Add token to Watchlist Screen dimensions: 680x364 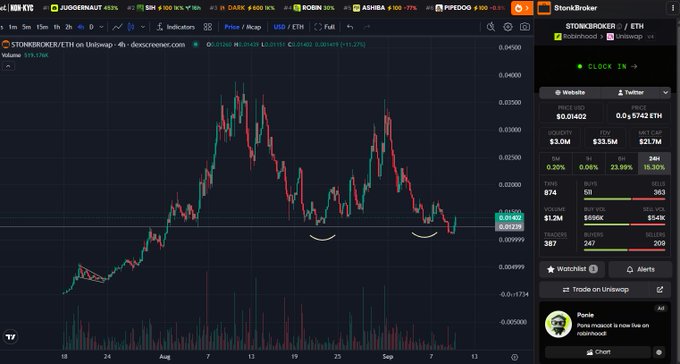click(x=572, y=269)
